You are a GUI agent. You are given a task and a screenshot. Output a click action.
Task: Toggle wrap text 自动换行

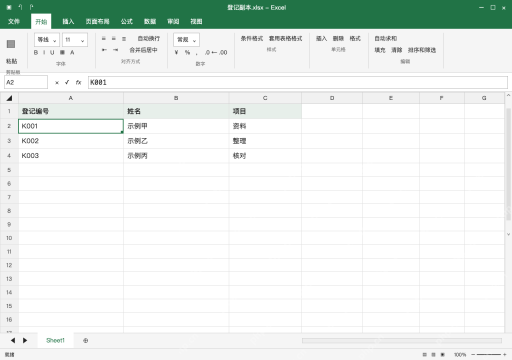[x=149, y=39]
